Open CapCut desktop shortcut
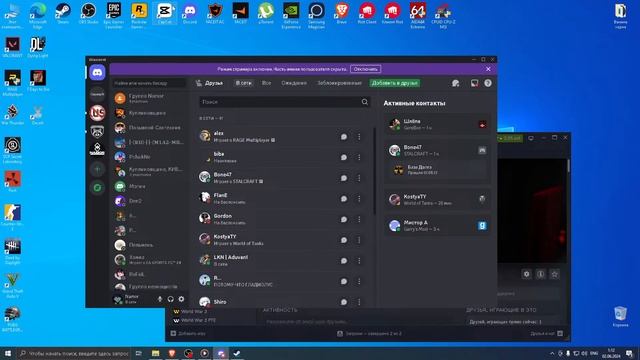This screenshot has width=640, height=360. pos(164,13)
